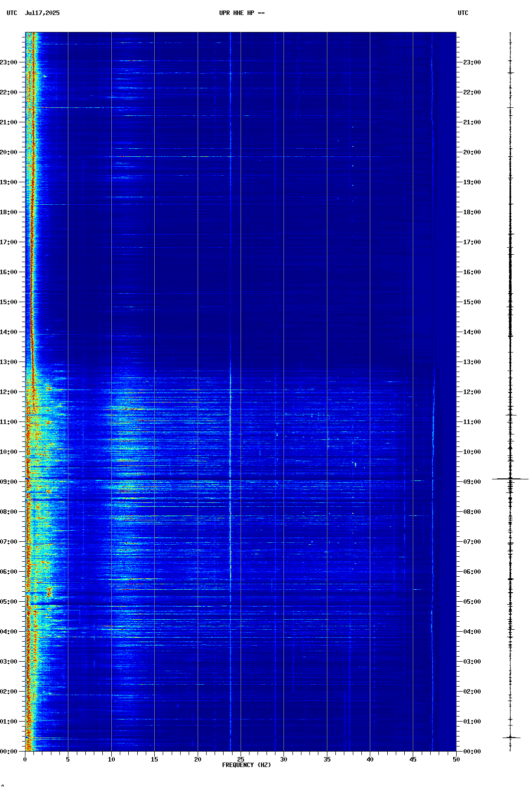Select the 09:00 label on the left time axis
Image resolution: width=532 pixels, height=791 pixels.
coord(8,482)
